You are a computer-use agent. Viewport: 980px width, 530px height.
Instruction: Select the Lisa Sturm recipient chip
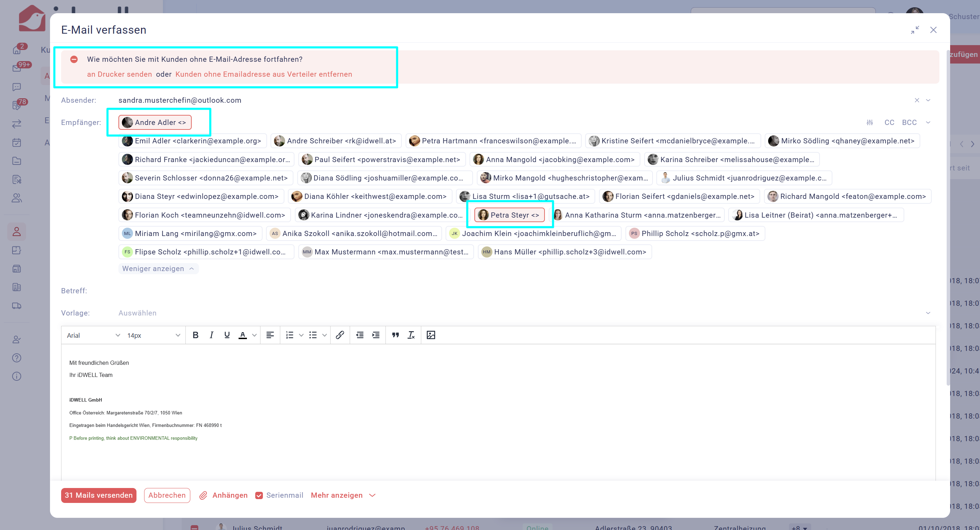(525, 196)
